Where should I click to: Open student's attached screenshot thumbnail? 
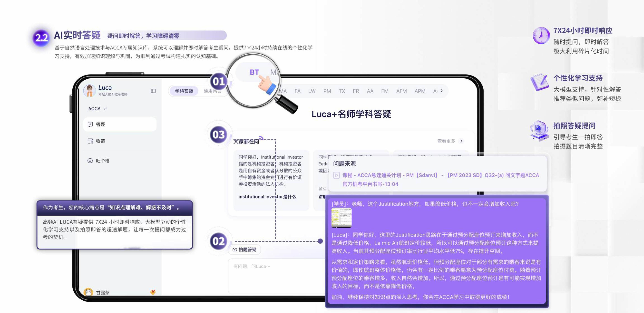pos(341,218)
